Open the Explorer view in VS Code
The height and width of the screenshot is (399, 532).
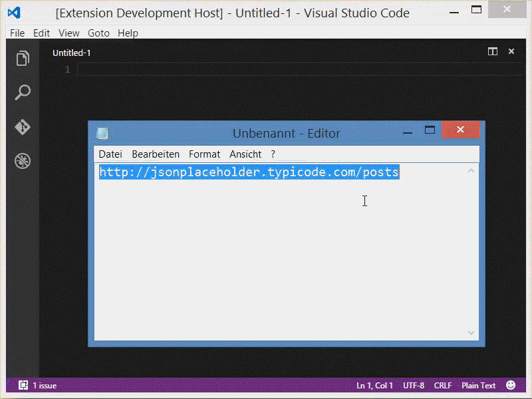23,58
